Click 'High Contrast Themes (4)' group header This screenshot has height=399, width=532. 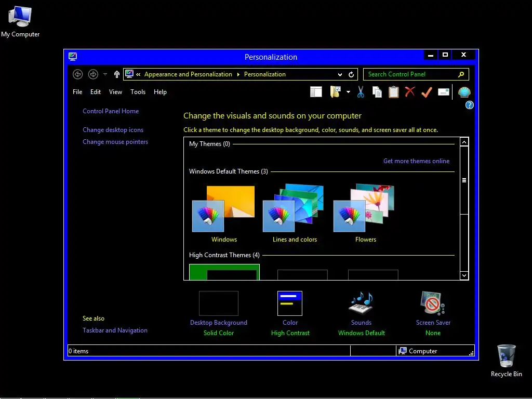(x=224, y=255)
